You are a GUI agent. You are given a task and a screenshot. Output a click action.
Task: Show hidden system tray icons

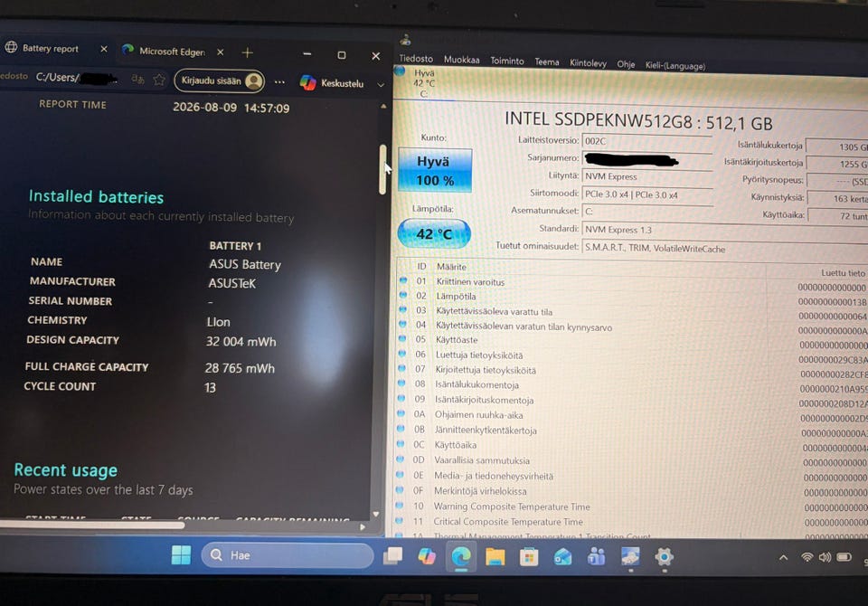pos(783,557)
